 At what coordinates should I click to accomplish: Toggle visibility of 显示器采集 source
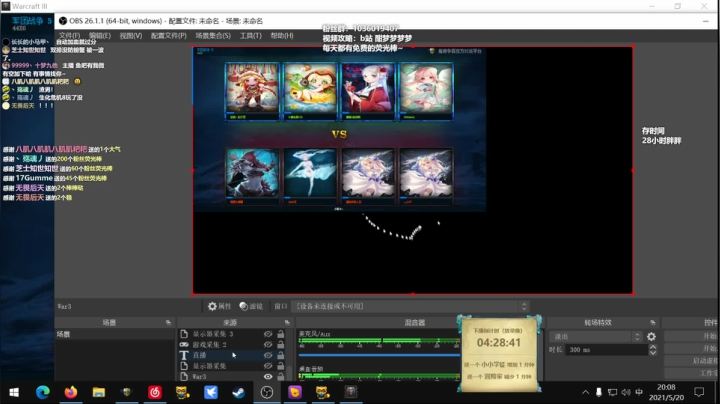[x=268, y=366]
